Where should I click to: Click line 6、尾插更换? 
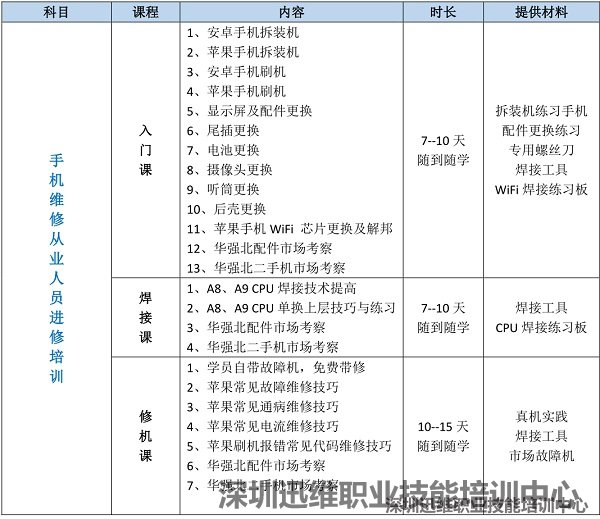point(223,131)
